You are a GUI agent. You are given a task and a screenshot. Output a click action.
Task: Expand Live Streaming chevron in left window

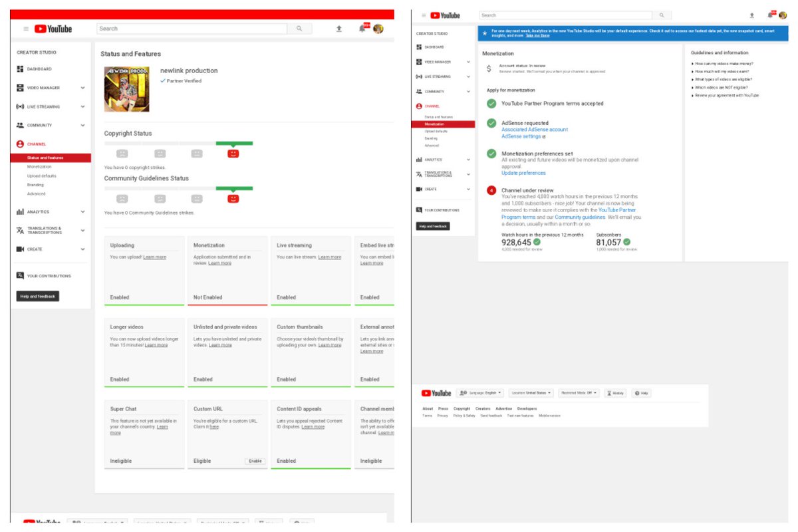(83, 106)
